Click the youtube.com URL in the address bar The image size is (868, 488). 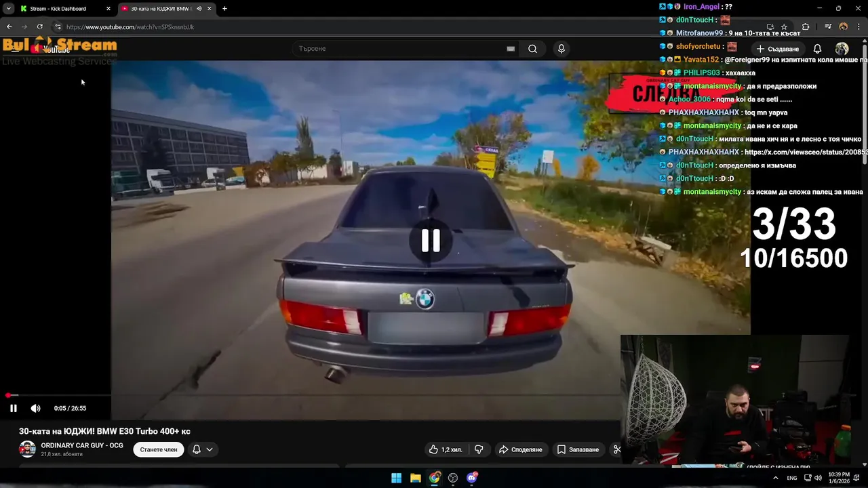point(130,27)
